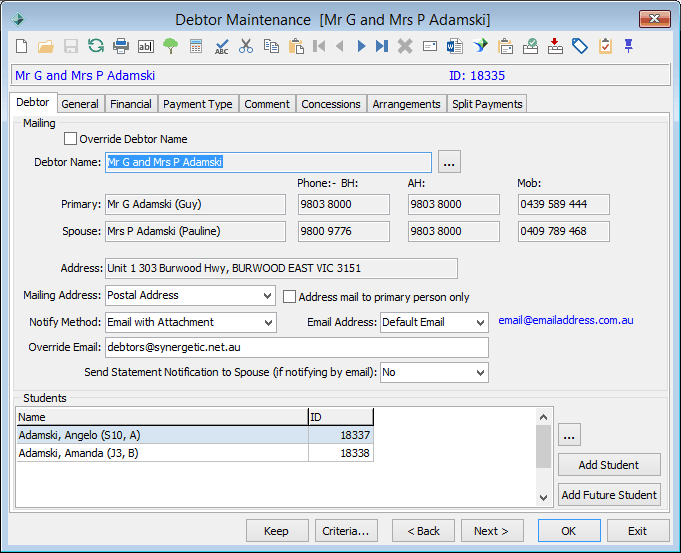Click the grey X delete icon
The width and height of the screenshot is (681, 553).
click(x=405, y=46)
